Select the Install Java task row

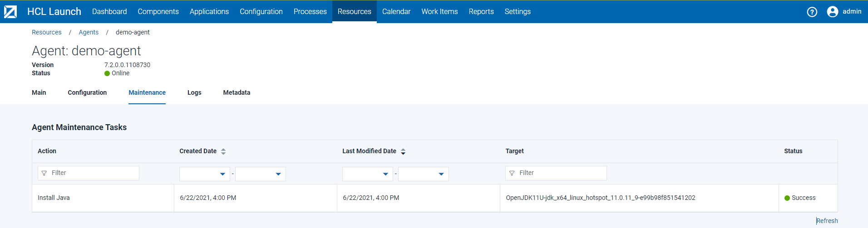coord(54,198)
